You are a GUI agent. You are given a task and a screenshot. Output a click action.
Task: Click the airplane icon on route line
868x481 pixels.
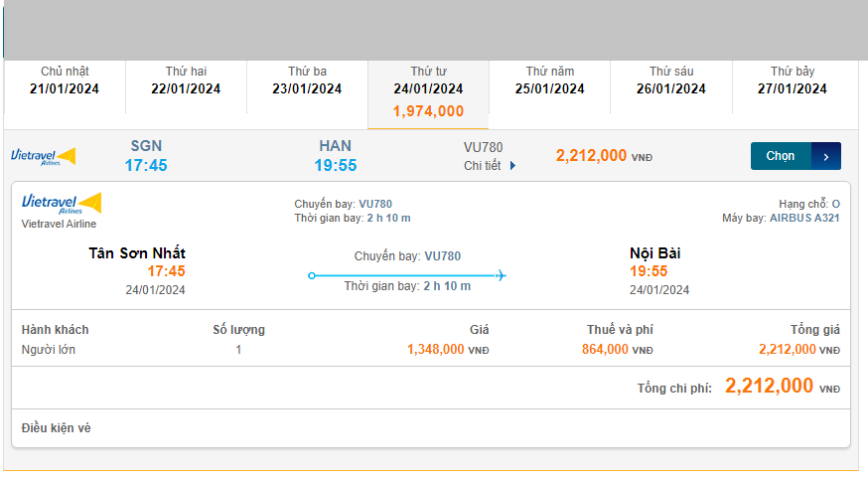coord(501,275)
